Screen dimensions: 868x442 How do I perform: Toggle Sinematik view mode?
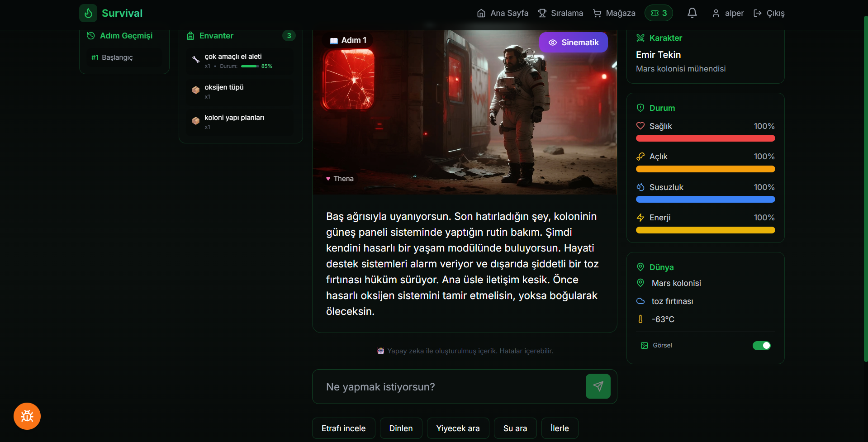coord(573,43)
